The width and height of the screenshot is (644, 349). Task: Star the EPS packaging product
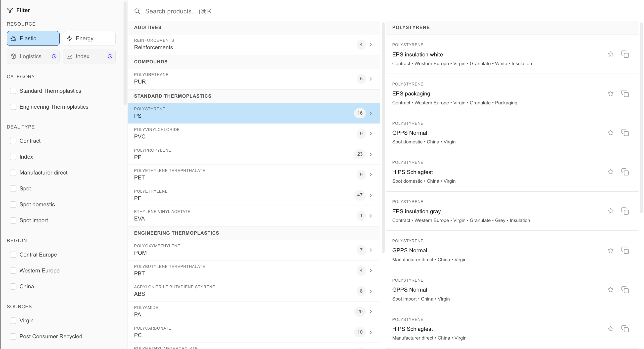pyautogui.click(x=610, y=93)
